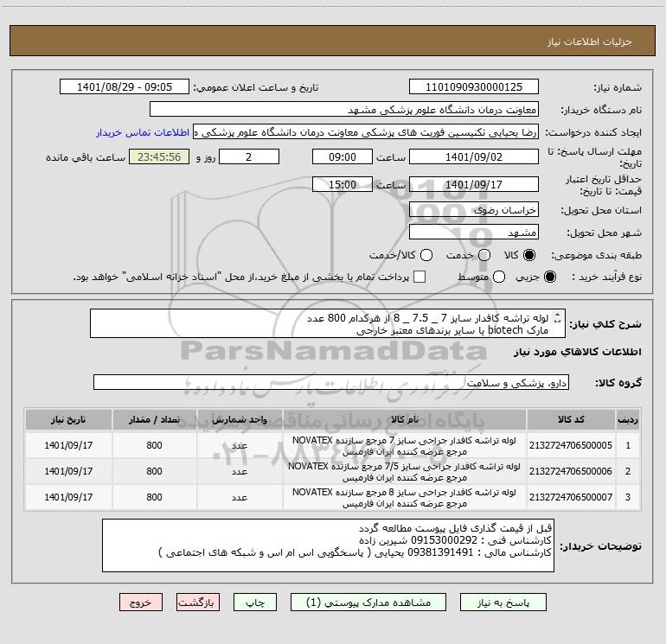Click unit عدد in row 1
The width and height of the screenshot is (666, 644).
[x=240, y=446]
